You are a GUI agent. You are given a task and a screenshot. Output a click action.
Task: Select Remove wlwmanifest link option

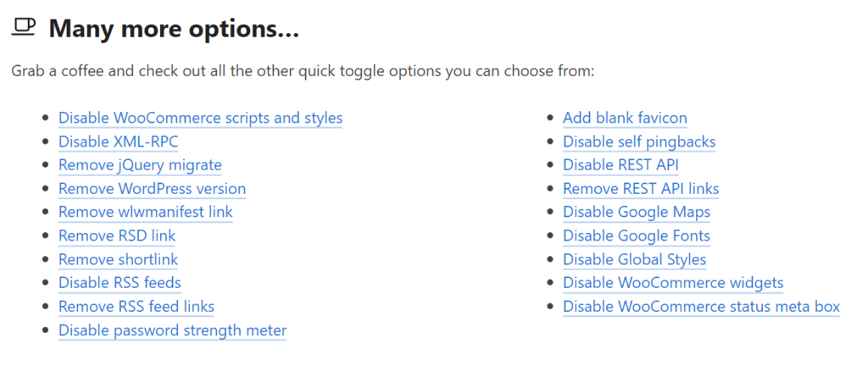(x=145, y=212)
